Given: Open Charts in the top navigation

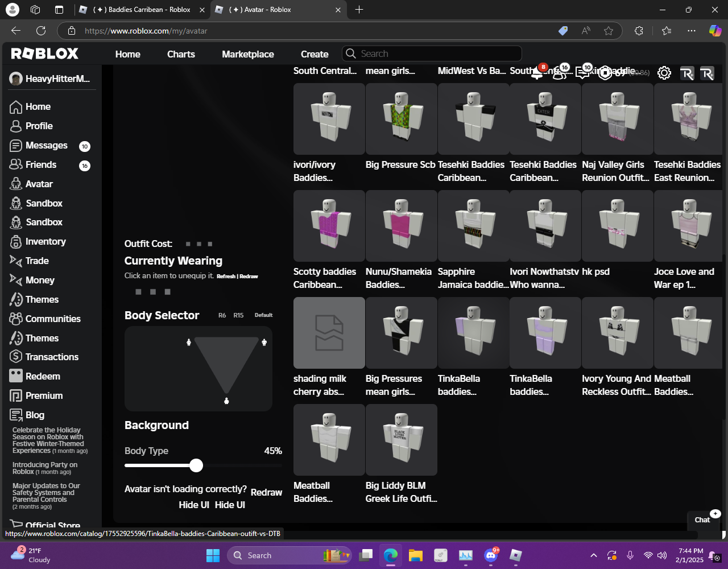Looking at the screenshot, I should [181, 54].
